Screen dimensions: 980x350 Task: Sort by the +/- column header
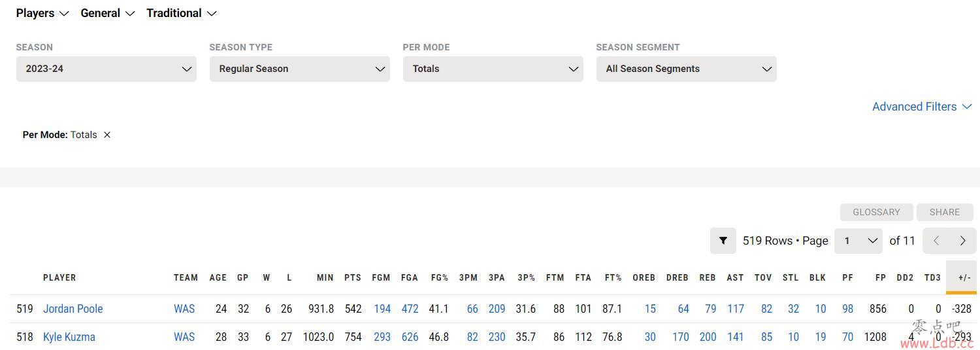click(964, 277)
